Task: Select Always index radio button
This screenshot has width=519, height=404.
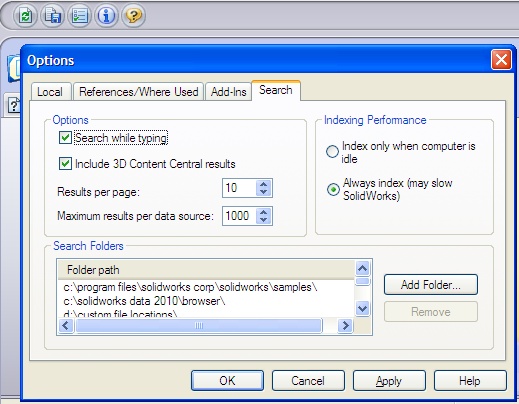Action: tap(333, 189)
